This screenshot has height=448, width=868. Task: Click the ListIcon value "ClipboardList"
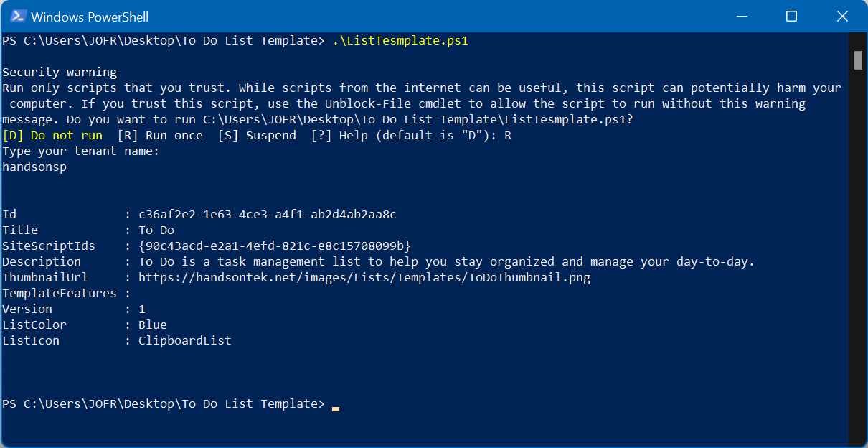pyautogui.click(x=184, y=340)
